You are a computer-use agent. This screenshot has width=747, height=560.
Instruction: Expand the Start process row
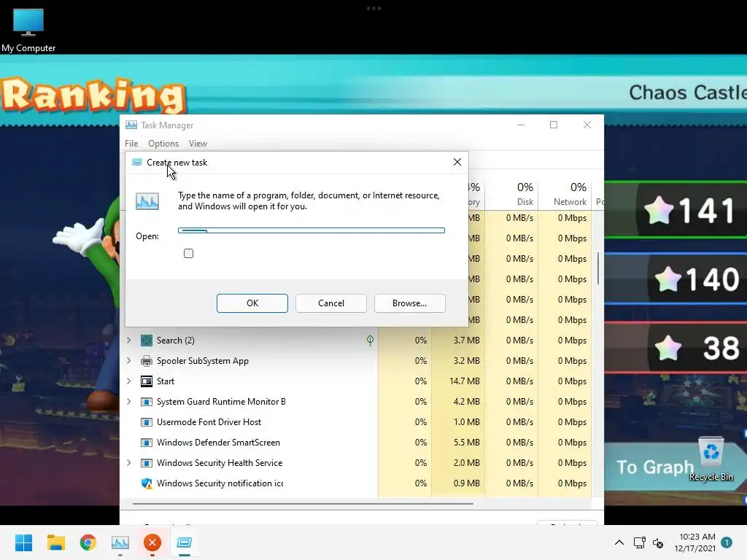click(x=128, y=381)
